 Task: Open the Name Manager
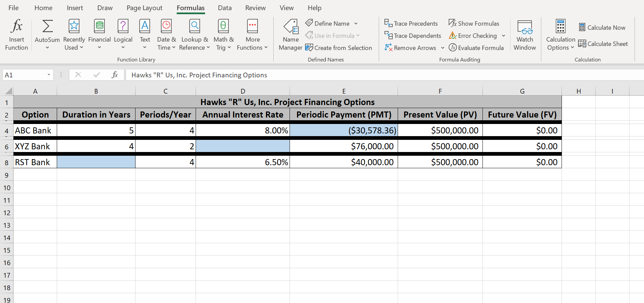click(291, 34)
